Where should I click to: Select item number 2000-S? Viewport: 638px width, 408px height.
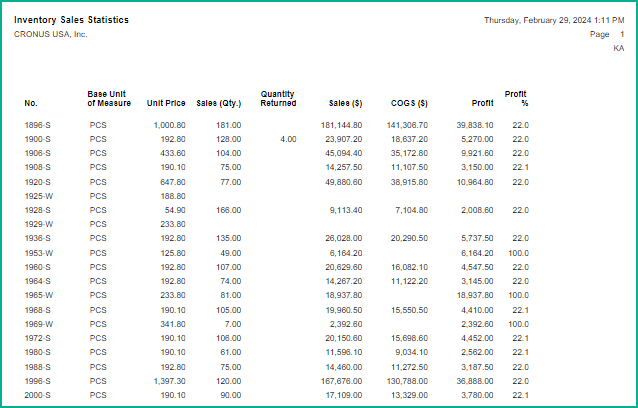coord(37,395)
